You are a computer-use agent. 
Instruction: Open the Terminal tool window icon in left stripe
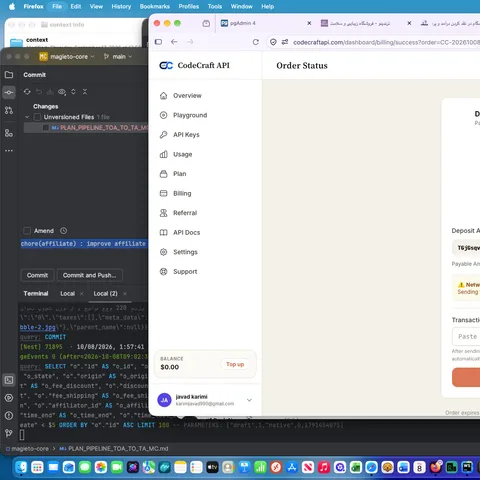[x=9, y=380]
